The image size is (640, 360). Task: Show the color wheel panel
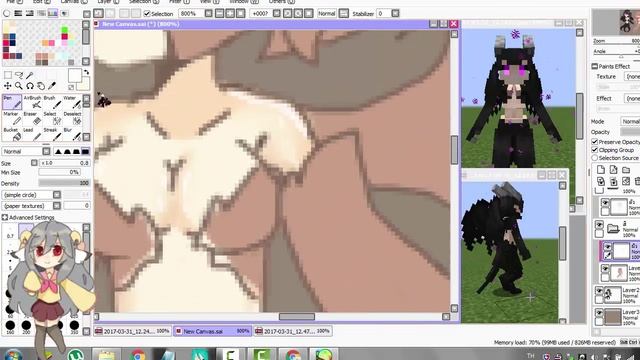pos(7,13)
